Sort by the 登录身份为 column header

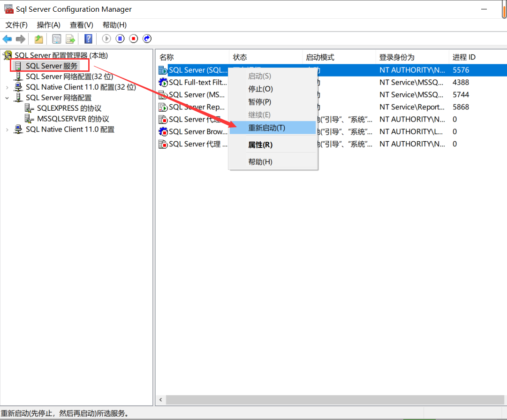[412, 57]
